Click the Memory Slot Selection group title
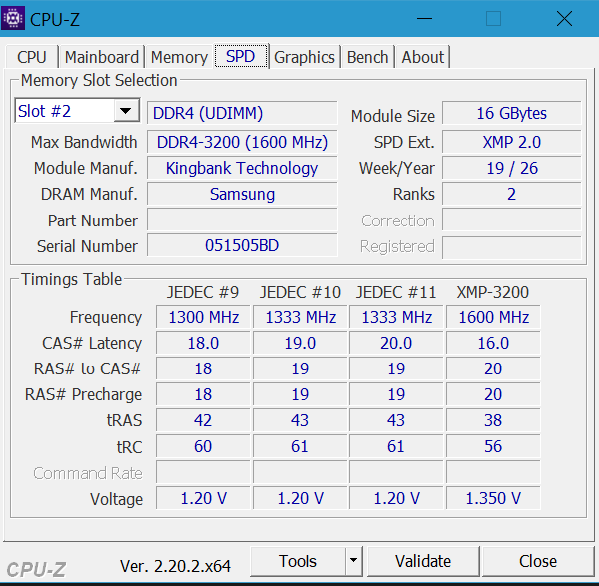Image resolution: width=599 pixels, height=586 pixels. point(99,81)
